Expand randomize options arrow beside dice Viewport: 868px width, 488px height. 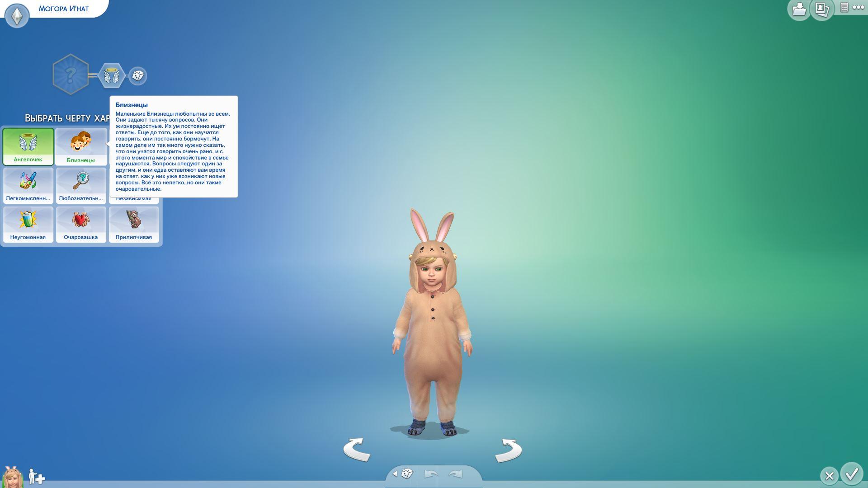pos(395,474)
